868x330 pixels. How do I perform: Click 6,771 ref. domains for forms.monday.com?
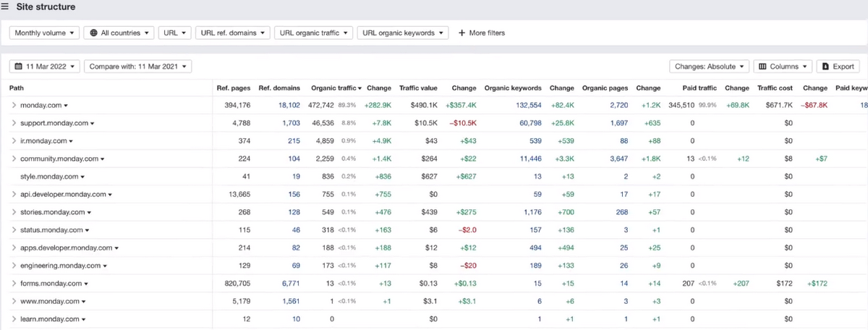(291, 284)
